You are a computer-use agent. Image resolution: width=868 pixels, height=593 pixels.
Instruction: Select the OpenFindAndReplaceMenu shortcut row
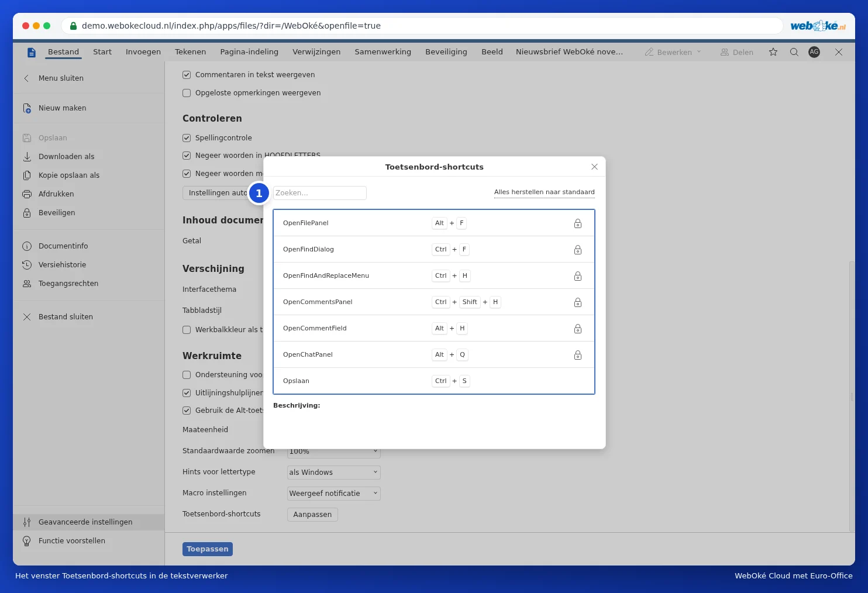pos(434,275)
